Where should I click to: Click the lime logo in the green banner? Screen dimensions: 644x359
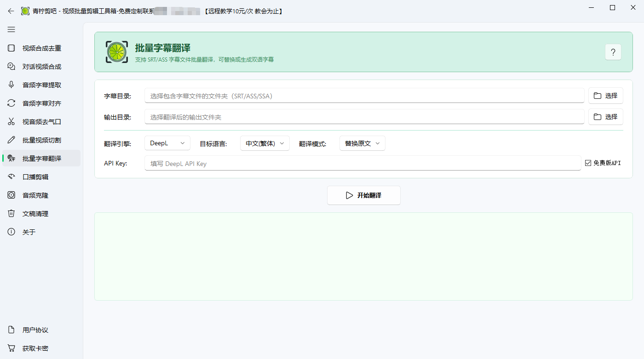117,52
